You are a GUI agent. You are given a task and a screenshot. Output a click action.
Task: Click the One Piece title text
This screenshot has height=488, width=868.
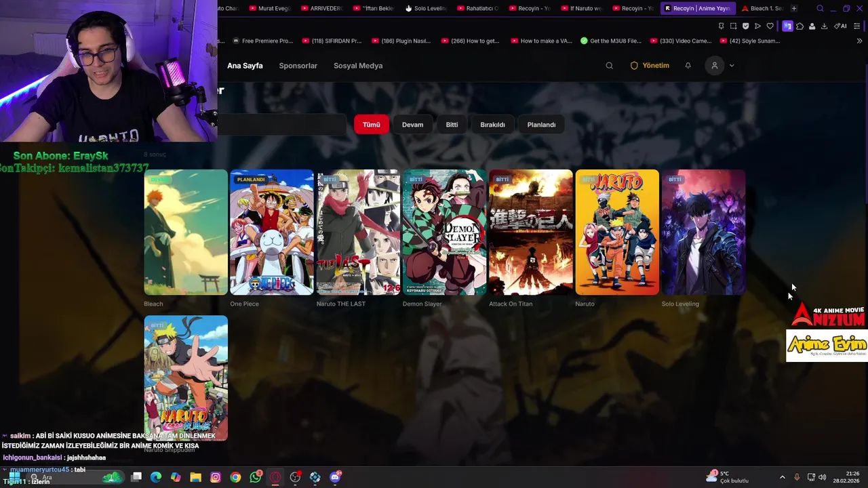pos(244,304)
